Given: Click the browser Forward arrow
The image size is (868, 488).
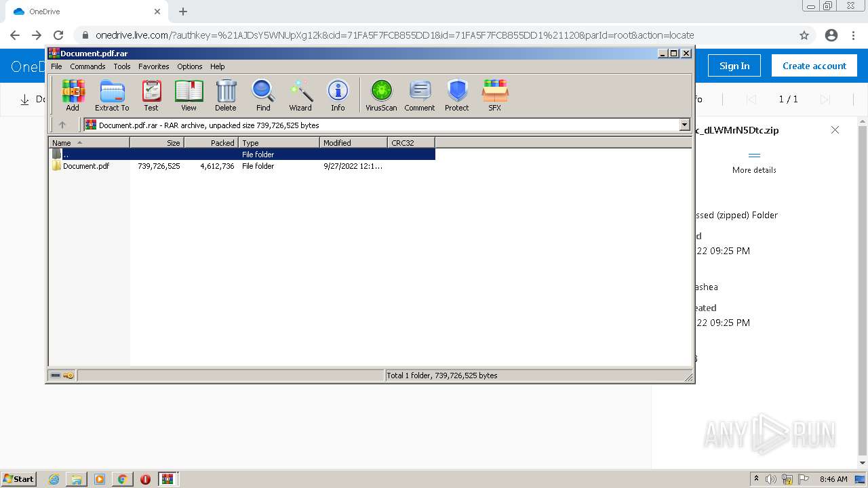Looking at the screenshot, I should [x=37, y=35].
